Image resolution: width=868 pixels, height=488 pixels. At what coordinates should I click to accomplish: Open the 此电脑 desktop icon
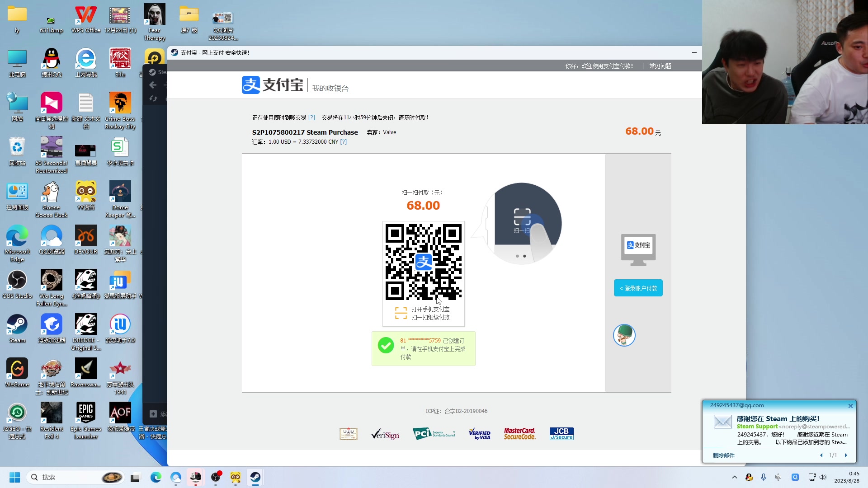17,63
